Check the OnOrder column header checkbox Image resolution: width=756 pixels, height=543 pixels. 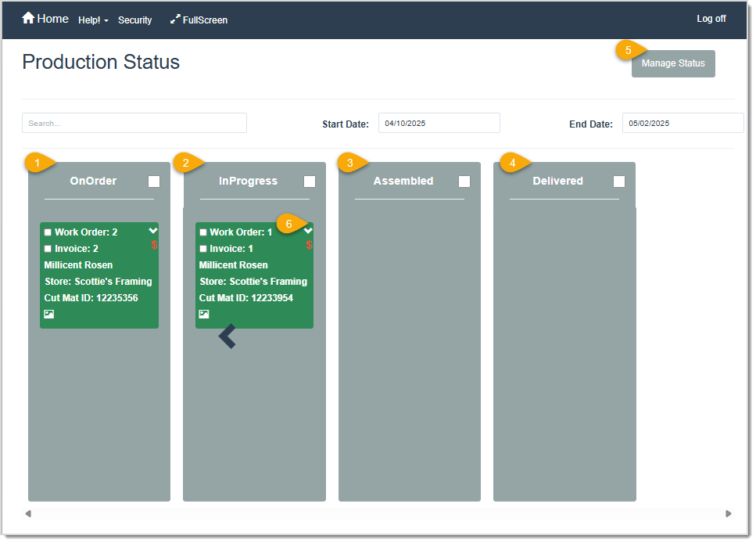click(x=154, y=181)
